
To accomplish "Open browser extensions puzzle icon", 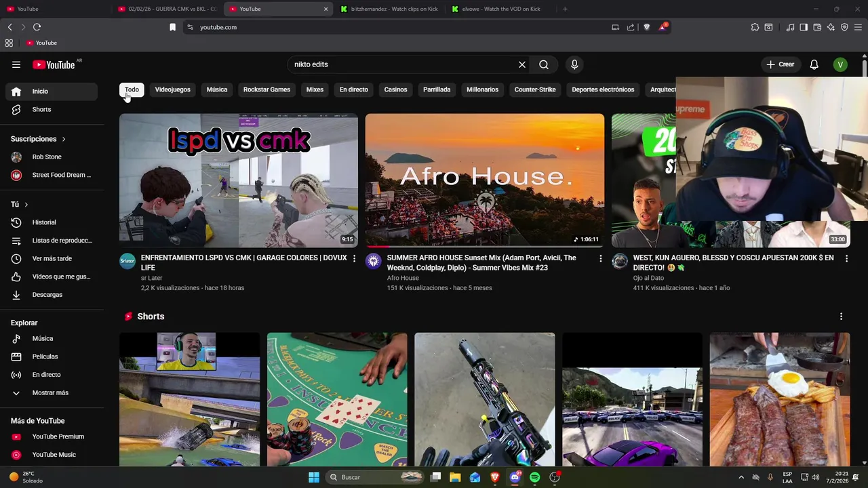I will tap(755, 27).
